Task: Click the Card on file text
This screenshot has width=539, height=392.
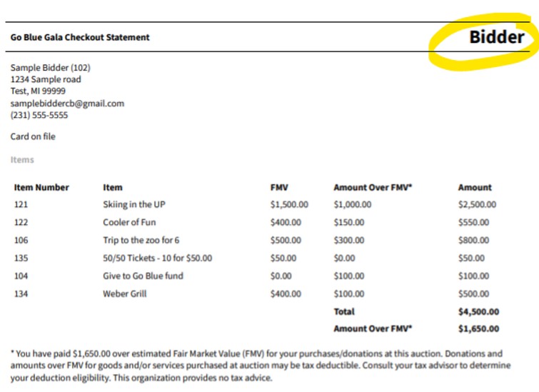Action: click(x=33, y=136)
